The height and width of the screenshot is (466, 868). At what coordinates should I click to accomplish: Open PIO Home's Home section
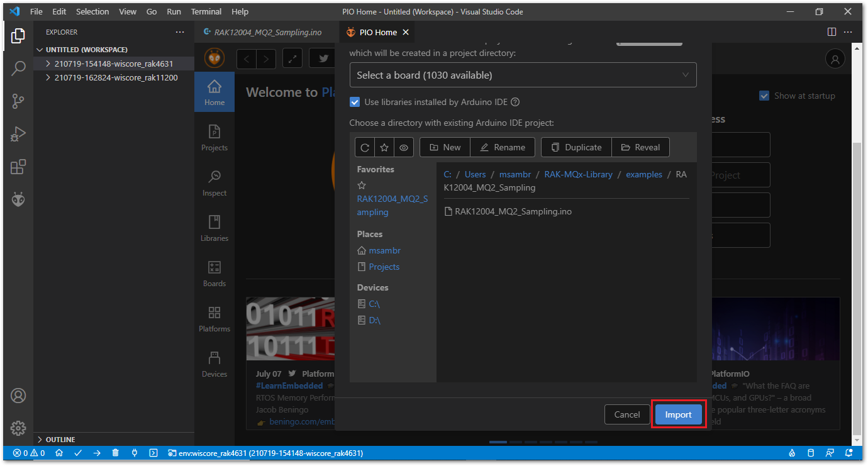[x=214, y=92]
